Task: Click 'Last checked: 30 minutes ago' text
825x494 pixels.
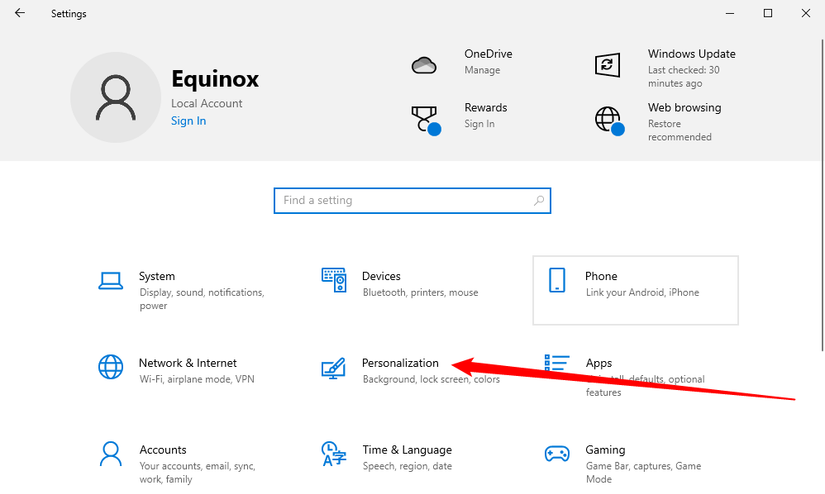Action: click(683, 77)
